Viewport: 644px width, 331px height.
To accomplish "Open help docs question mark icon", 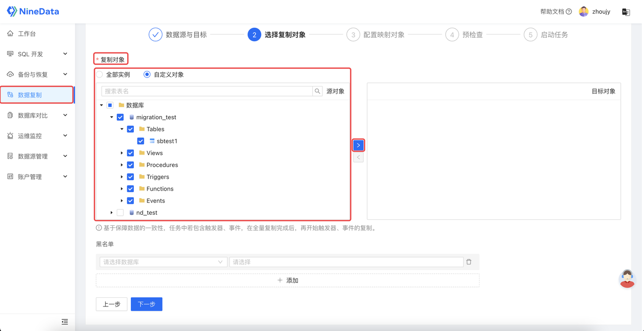I will [569, 12].
